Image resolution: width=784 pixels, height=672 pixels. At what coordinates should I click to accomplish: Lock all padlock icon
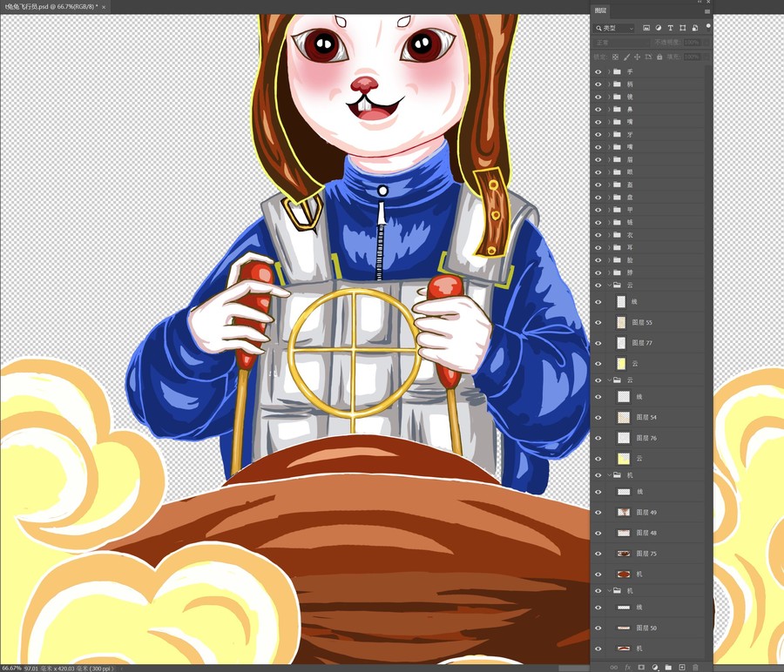tap(659, 57)
